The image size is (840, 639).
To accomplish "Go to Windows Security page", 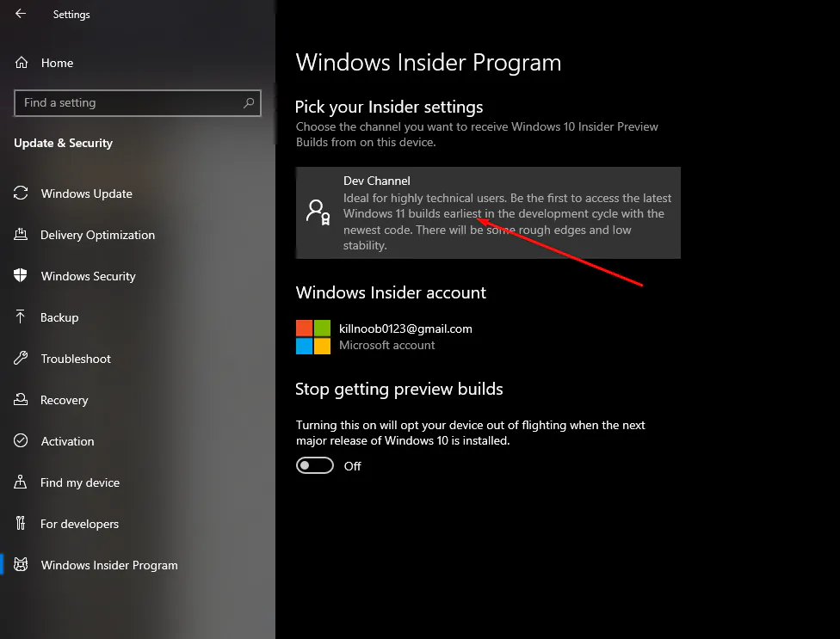I will click(x=89, y=276).
